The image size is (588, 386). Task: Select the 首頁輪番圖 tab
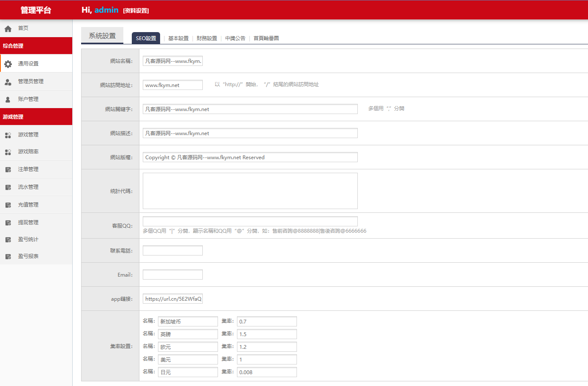tap(266, 38)
